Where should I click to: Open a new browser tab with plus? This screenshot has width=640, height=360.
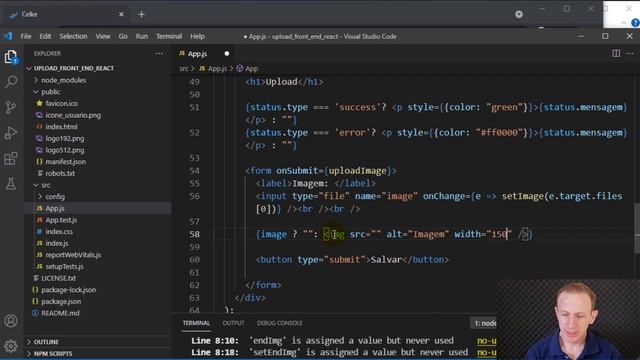coord(141,14)
